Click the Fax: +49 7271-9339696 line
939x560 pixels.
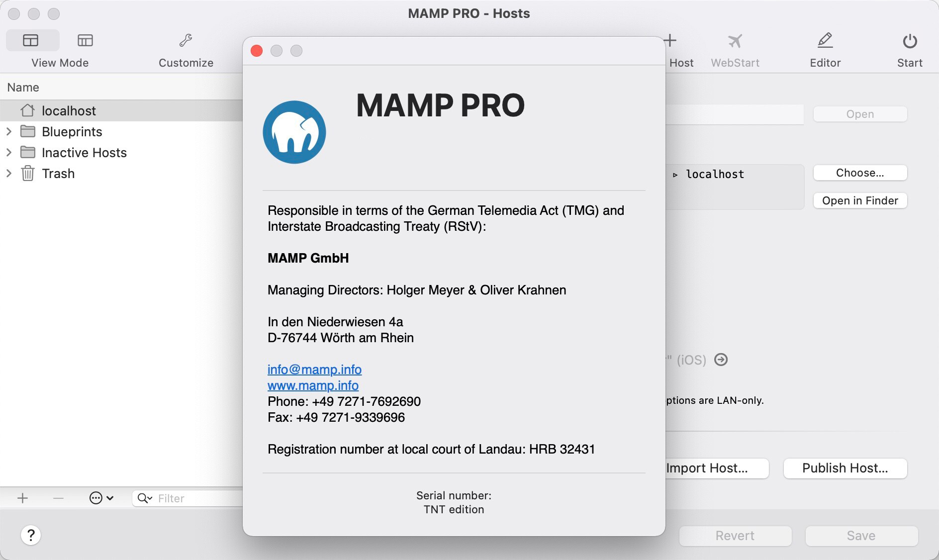[336, 417]
